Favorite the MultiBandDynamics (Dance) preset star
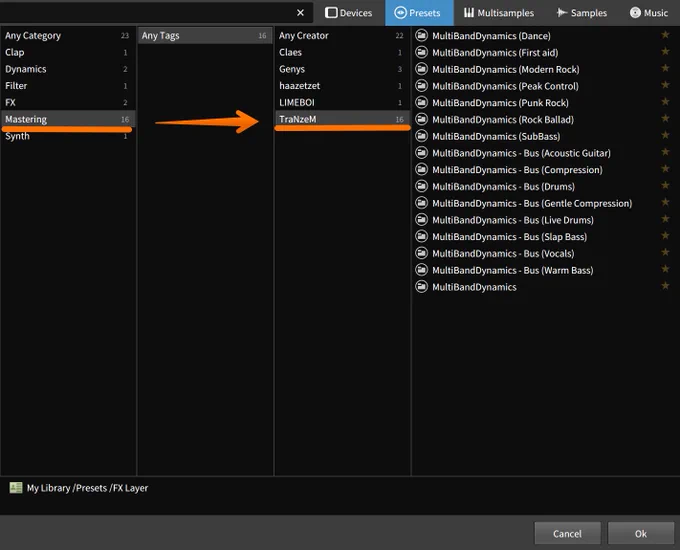 (665, 35)
